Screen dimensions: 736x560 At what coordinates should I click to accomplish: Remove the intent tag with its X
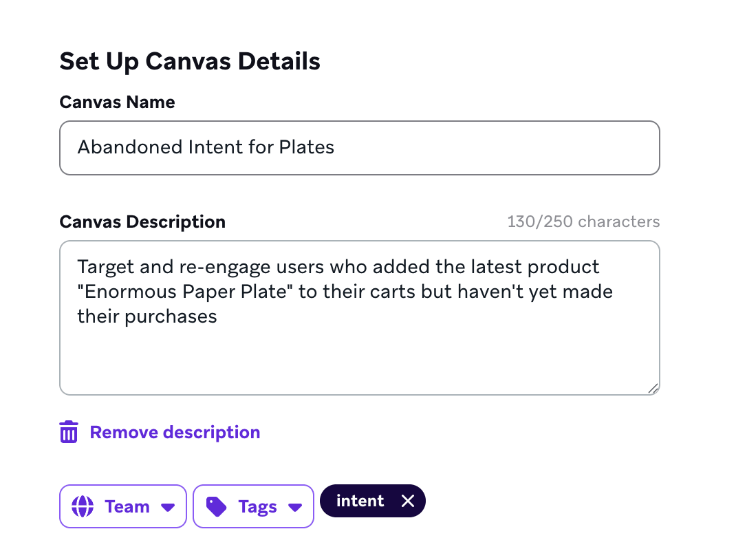[x=408, y=501]
